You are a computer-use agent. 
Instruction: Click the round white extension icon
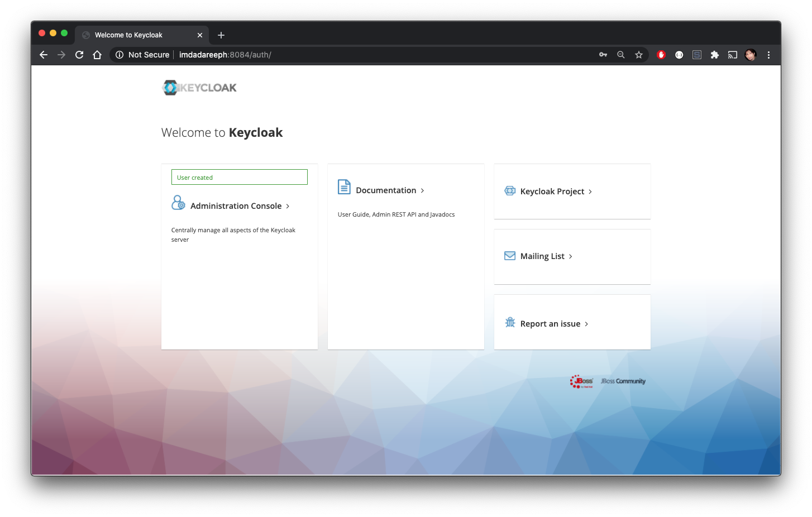click(679, 55)
